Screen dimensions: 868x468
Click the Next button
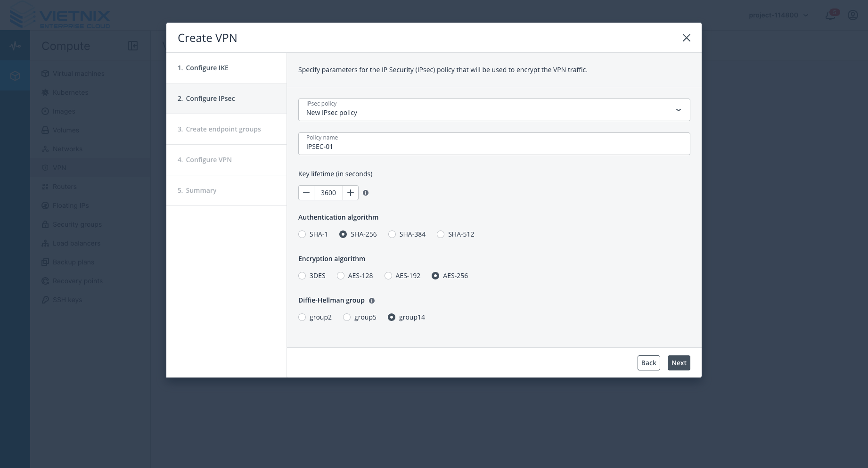coord(679,363)
